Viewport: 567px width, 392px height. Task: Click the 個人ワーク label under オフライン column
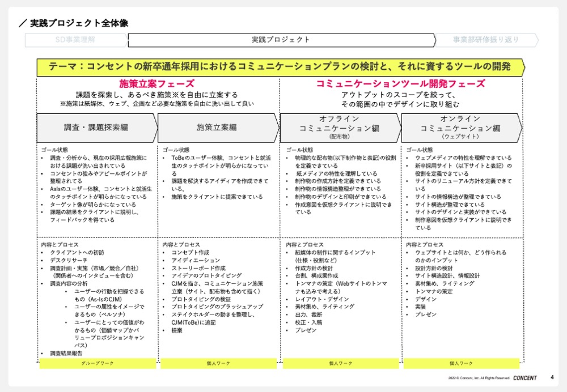[x=341, y=363]
